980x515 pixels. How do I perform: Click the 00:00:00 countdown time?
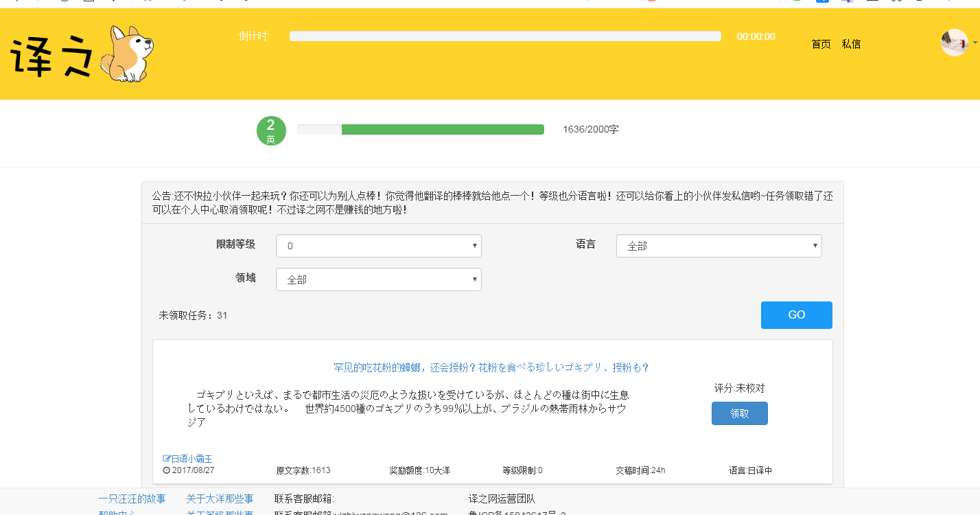coord(756,36)
